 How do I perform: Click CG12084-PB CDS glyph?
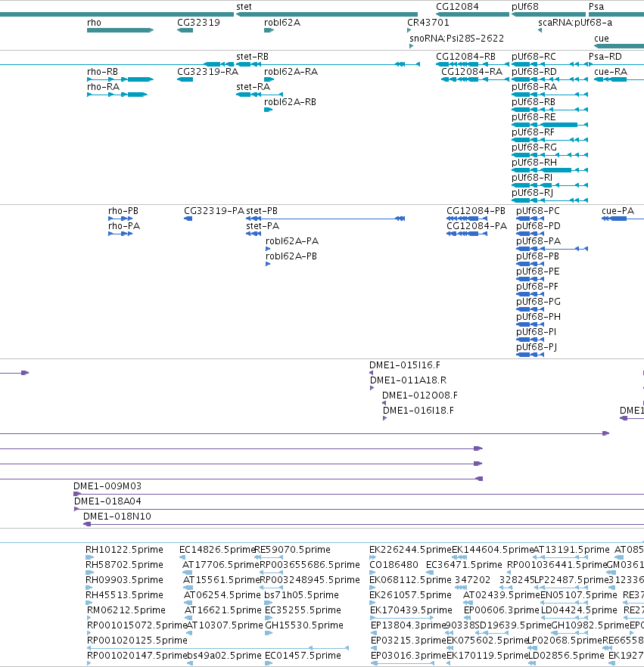(467, 219)
